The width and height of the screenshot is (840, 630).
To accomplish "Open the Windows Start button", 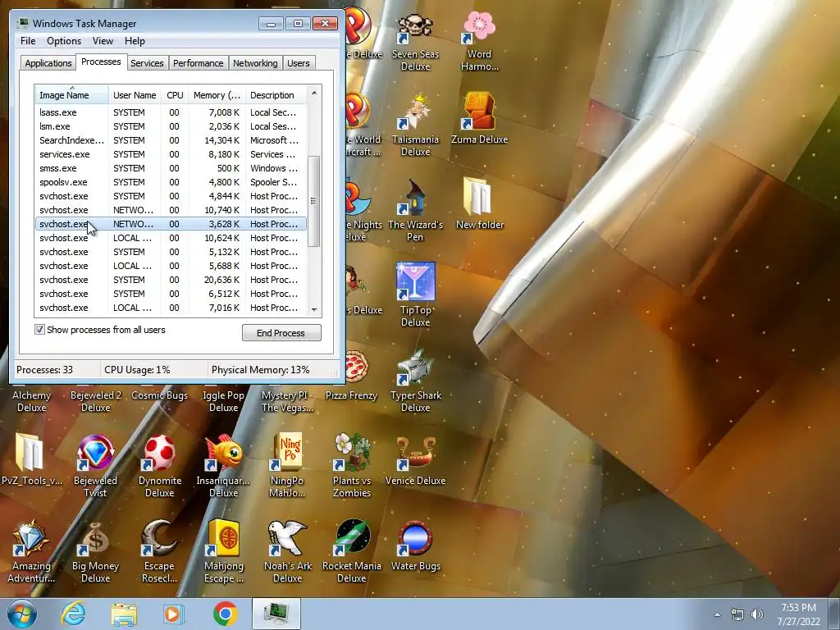I will coord(21,614).
